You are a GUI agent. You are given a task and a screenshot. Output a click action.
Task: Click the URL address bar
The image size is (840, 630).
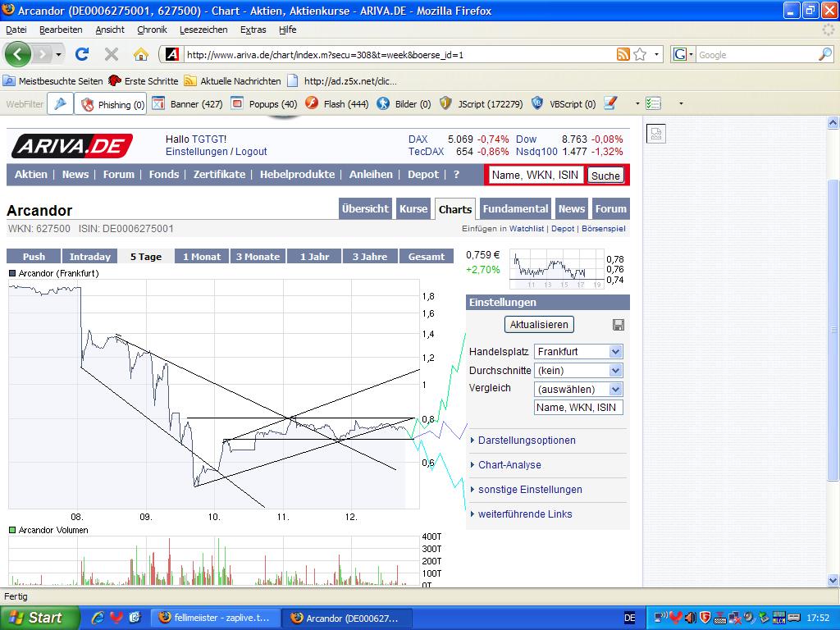point(399,54)
